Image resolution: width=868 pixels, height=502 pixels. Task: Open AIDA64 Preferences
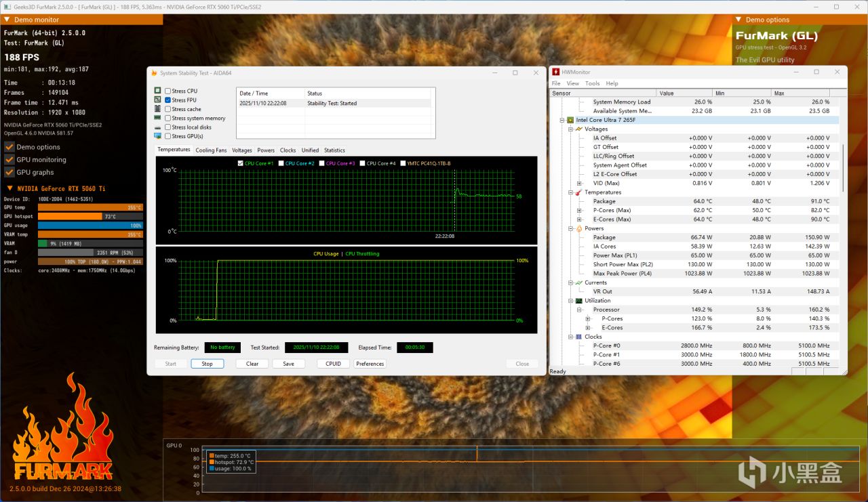(370, 364)
